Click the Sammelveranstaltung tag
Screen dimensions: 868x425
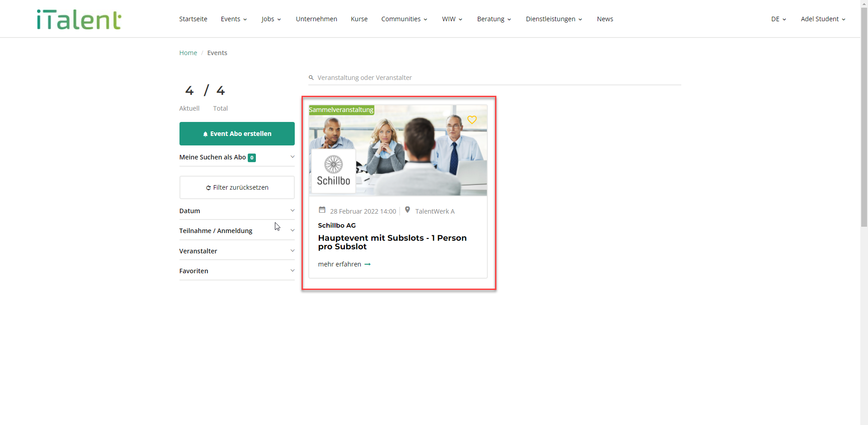341,110
